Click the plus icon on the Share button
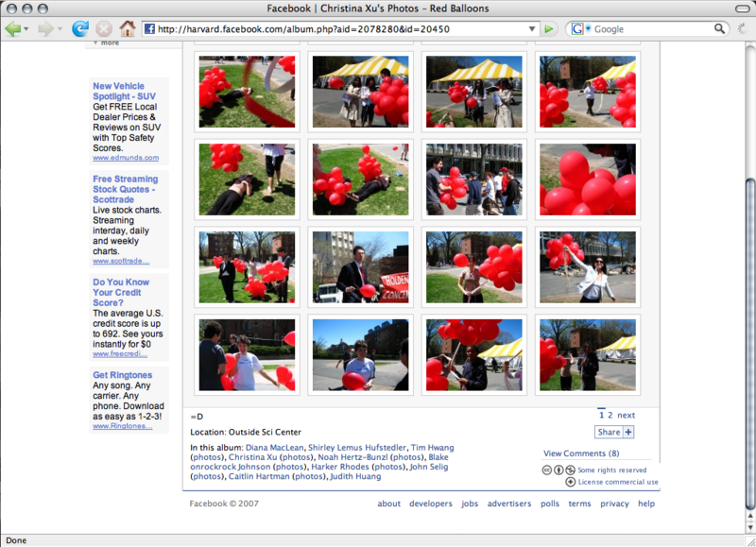 click(628, 432)
